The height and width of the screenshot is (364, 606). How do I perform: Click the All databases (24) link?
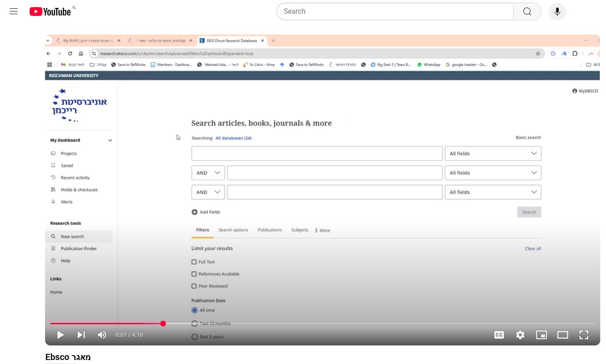234,138
